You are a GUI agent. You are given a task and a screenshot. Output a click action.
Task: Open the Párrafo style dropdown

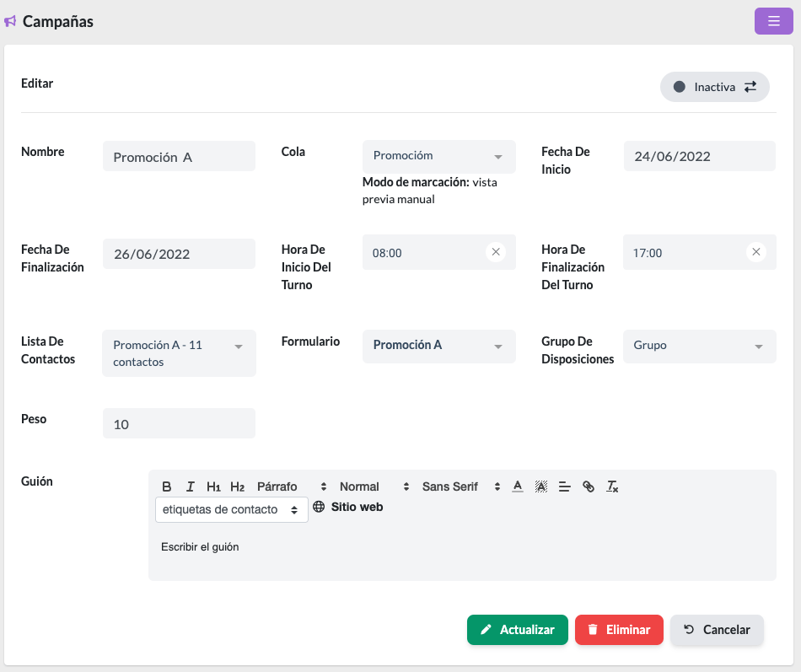(292, 487)
